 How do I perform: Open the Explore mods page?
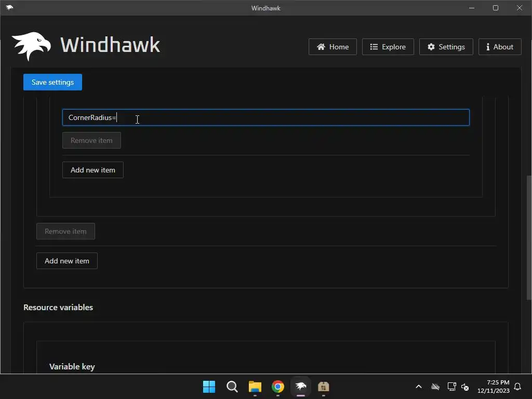pos(388,47)
